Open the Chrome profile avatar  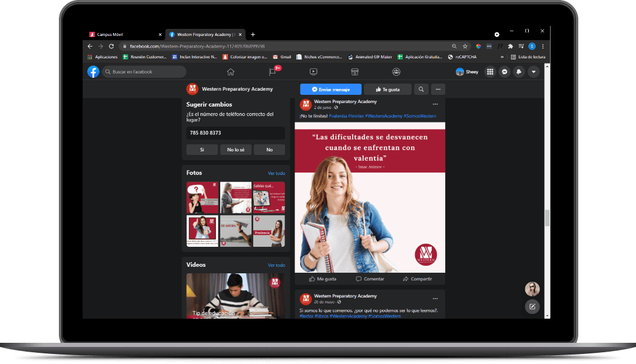click(532, 47)
